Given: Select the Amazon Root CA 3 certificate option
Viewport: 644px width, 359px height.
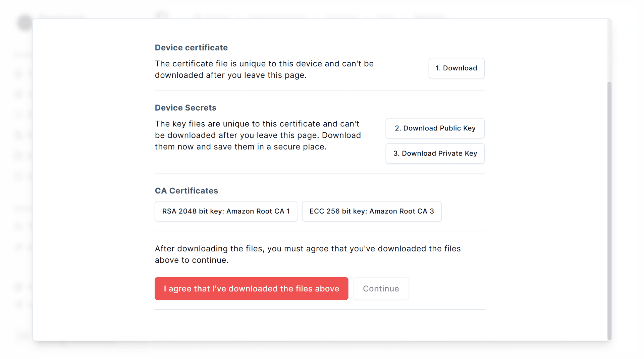Looking at the screenshot, I should (x=371, y=211).
